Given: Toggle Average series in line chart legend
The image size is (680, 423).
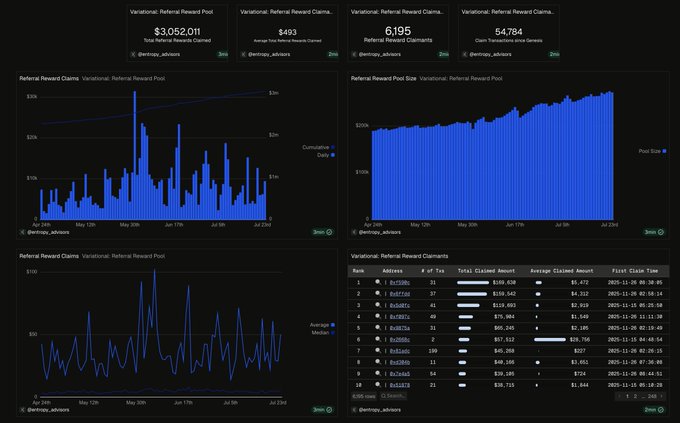Looking at the screenshot, I should pos(322,325).
